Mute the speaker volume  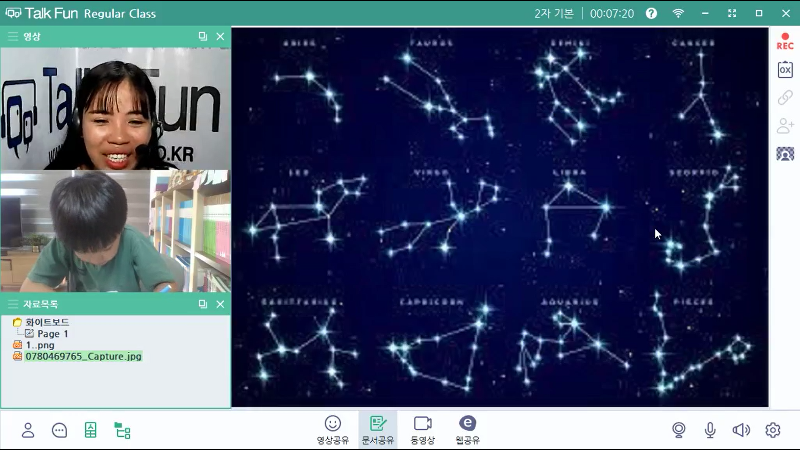click(x=741, y=430)
